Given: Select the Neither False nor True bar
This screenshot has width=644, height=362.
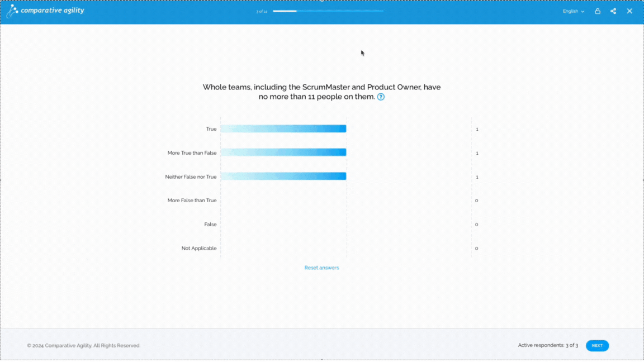Looking at the screenshot, I should point(283,177).
